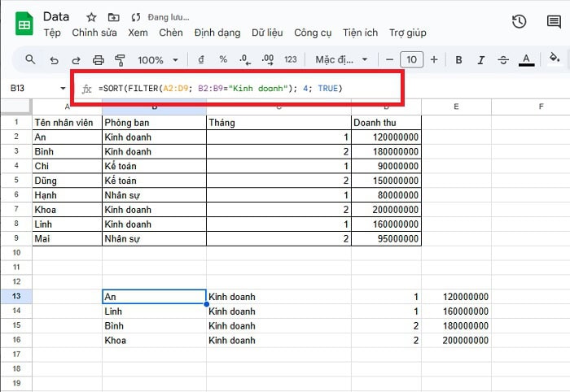Toggle strikethrough formatting
Image resolution: width=570 pixels, height=392 pixels.
[x=503, y=59]
